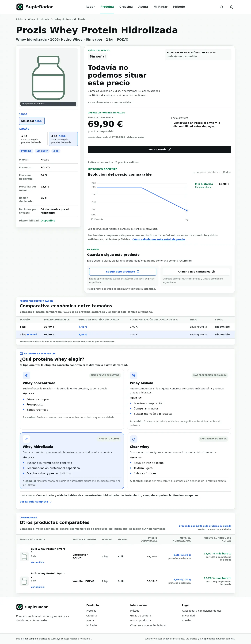Click the jar icon for Bulk Whey Protein Hydro 3
251x644 pixels.
(x=24, y=556)
